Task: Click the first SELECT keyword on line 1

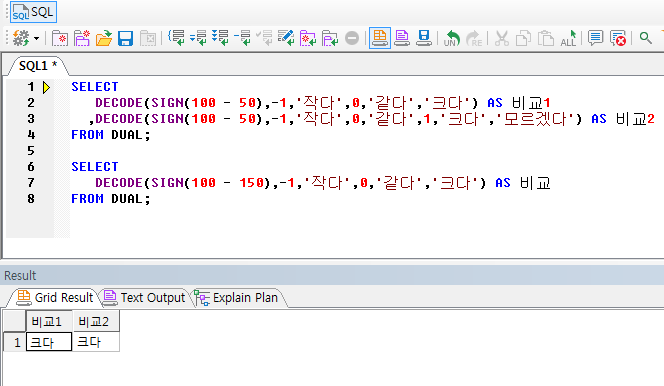Action: [94, 87]
